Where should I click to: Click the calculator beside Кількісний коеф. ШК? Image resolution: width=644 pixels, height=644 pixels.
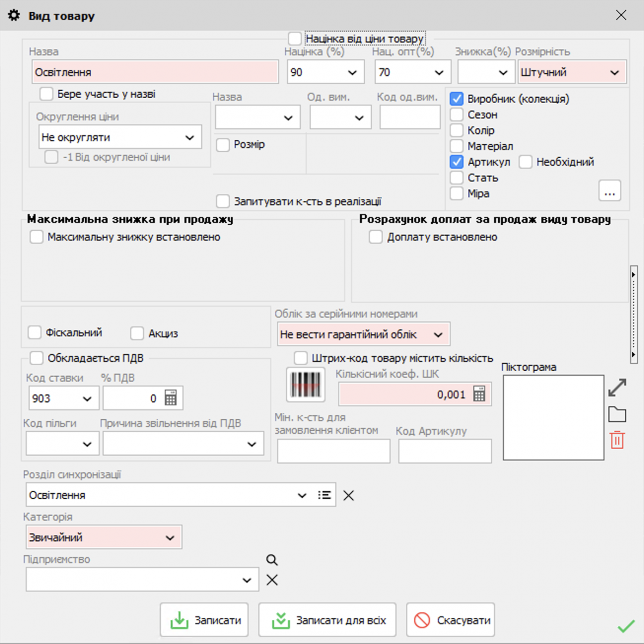(x=479, y=393)
